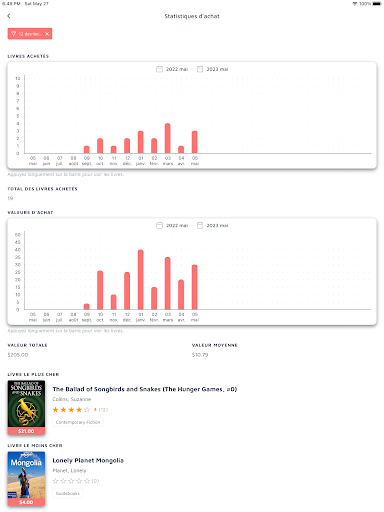The image size is (384, 512).
Task: Open end date calendar icon in Valeurs d'achat chart
Action: pyautogui.click(x=200, y=225)
